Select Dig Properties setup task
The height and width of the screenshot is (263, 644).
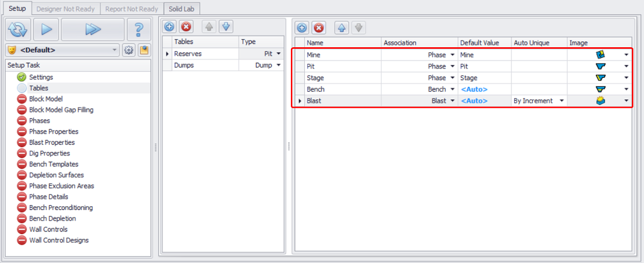pos(50,154)
